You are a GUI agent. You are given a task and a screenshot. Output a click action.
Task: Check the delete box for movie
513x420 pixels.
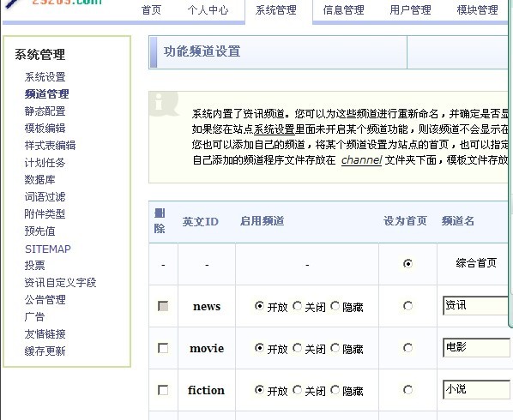point(163,348)
